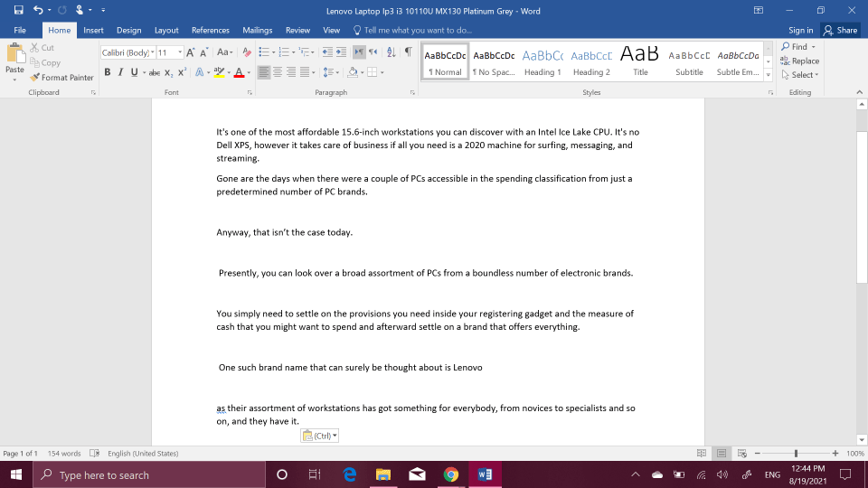
Task: Switch to the Review tab
Action: [297, 31]
